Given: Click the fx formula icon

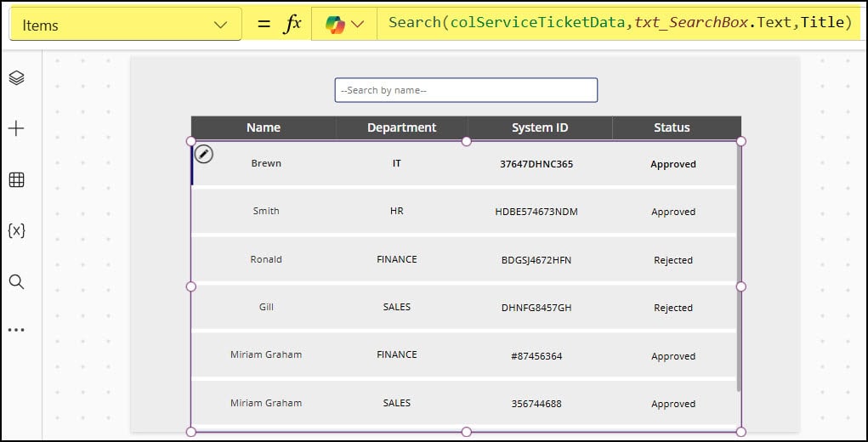Looking at the screenshot, I should click(x=292, y=25).
